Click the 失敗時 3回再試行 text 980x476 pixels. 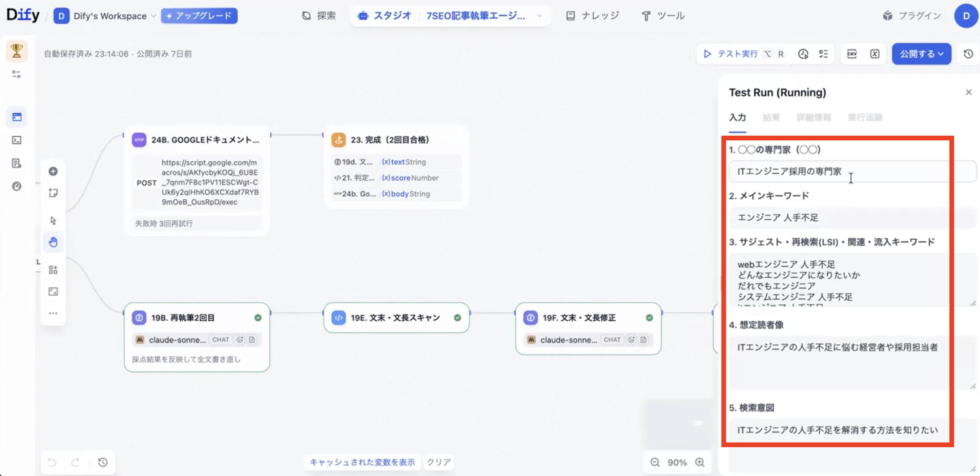(x=164, y=223)
